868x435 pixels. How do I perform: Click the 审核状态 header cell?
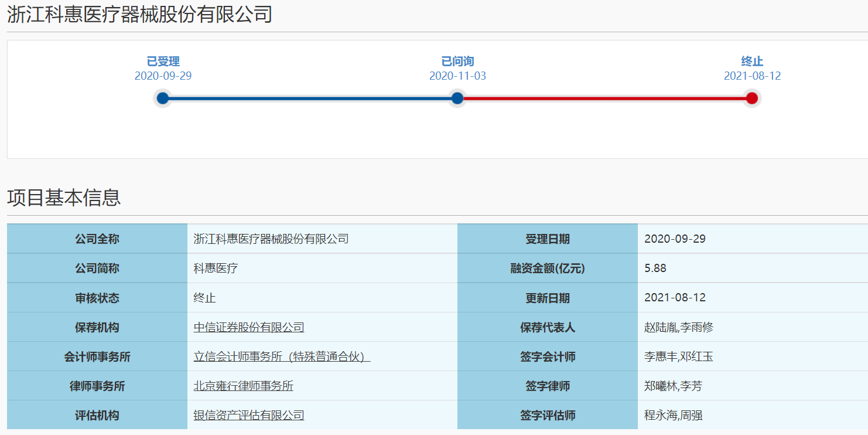click(x=97, y=298)
